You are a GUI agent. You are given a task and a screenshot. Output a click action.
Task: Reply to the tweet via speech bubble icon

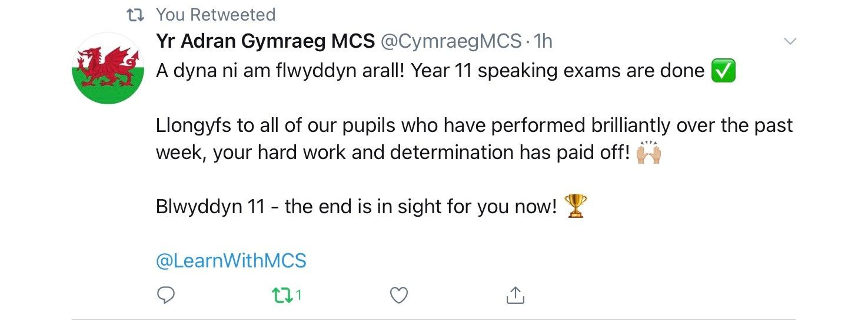coord(167,294)
